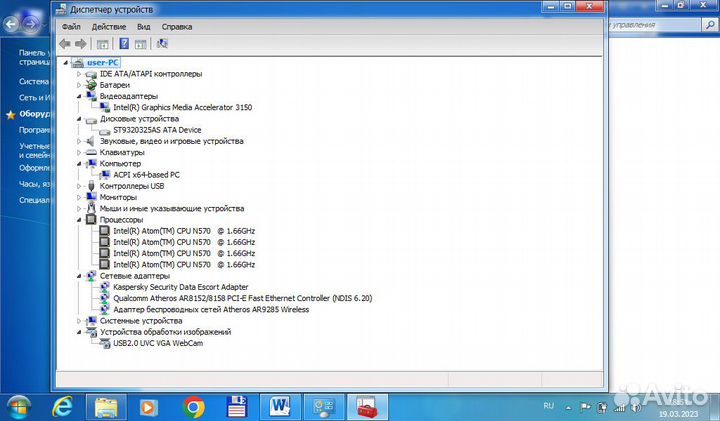The width and height of the screenshot is (720, 421).
Task: Select the last Intel Atom CPU N570 entry
Action: (184, 264)
